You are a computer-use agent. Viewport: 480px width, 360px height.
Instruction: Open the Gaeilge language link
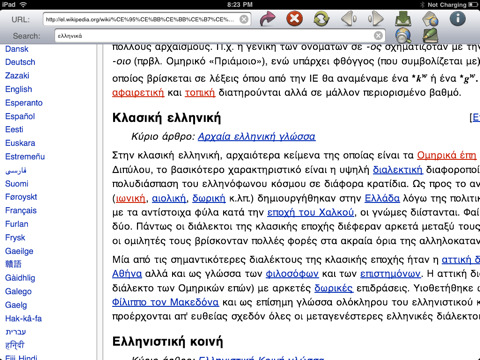tap(19, 251)
